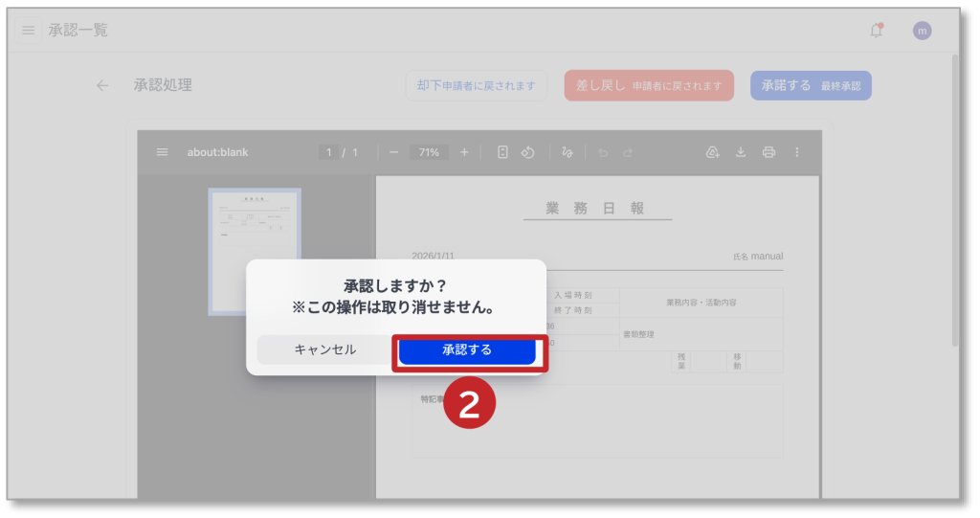
Task: Go back using the arrow beside 承認処理
Action: [x=102, y=85]
